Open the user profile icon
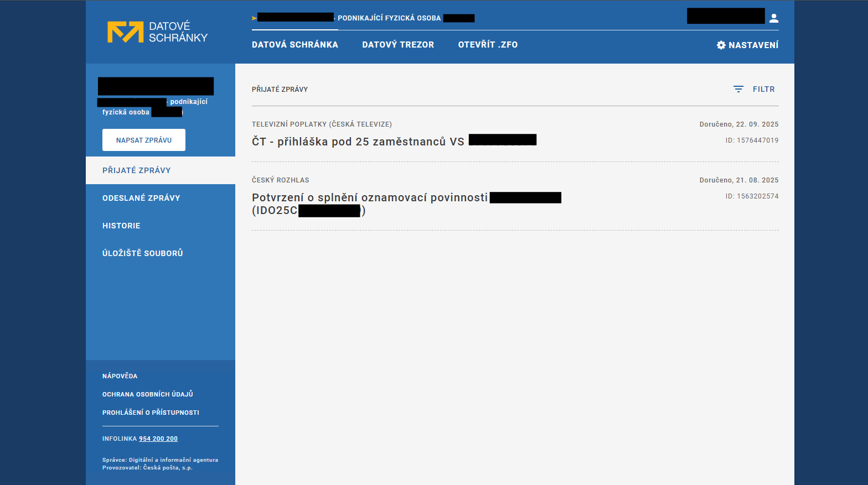Viewport: 868px width, 485px height. click(x=774, y=18)
